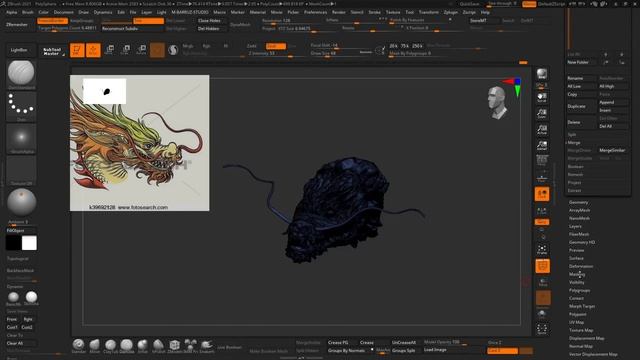
Task: Expand the Morph Target subpalette
Action: (582, 306)
